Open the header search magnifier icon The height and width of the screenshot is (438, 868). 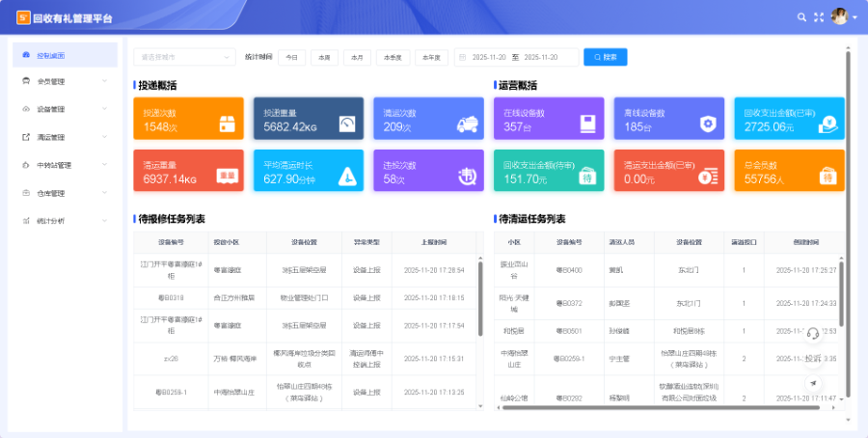point(801,17)
